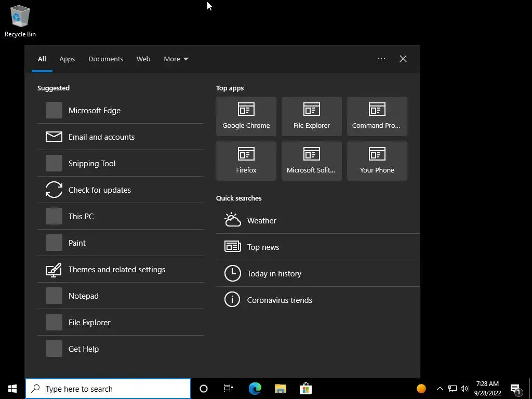The image size is (532, 399).
Task: Open the notification center icon
Action: pyautogui.click(x=516, y=389)
